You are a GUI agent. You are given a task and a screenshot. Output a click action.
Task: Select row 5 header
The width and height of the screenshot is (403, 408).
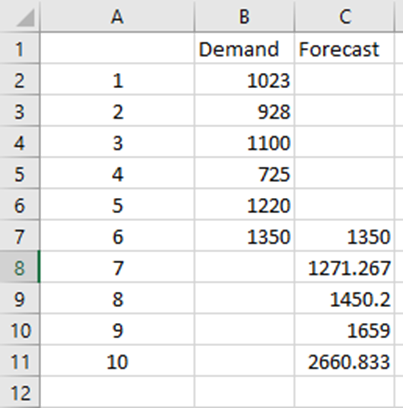pyautogui.click(x=19, y=174)
